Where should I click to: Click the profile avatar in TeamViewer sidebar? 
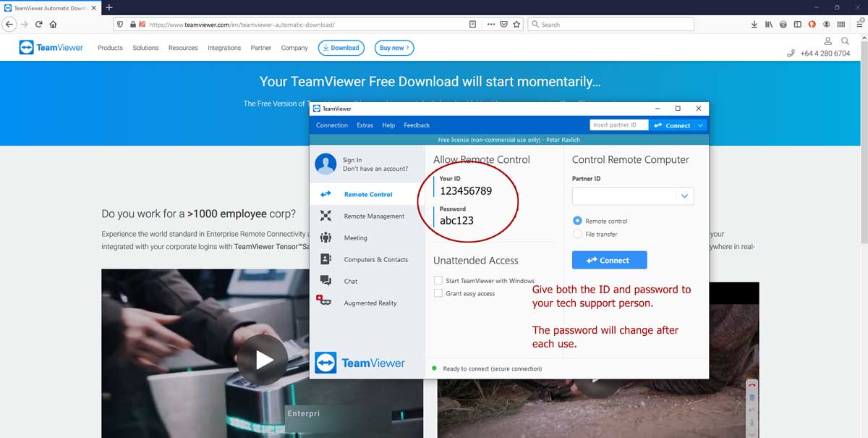point(325,164)
